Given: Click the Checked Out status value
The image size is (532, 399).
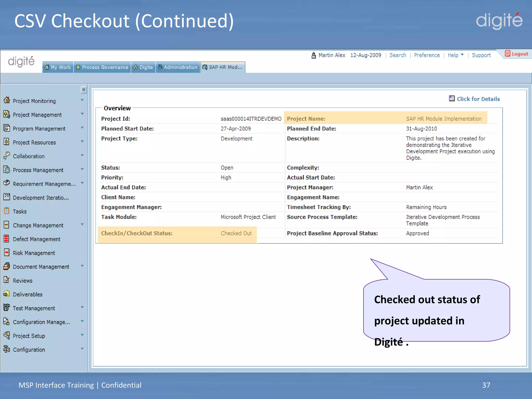Looking at the screenshot, I should [236, 233].
